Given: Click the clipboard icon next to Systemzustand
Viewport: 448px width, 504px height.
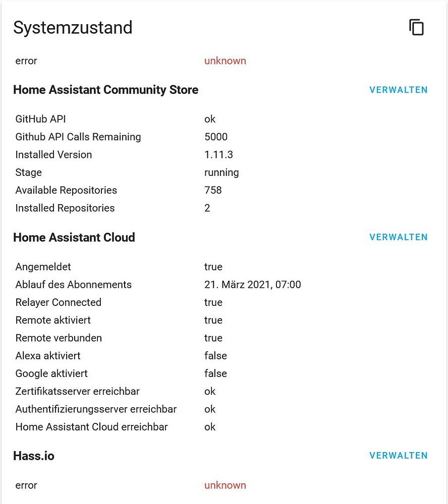Looking at the screenshot, I should 416,27.
